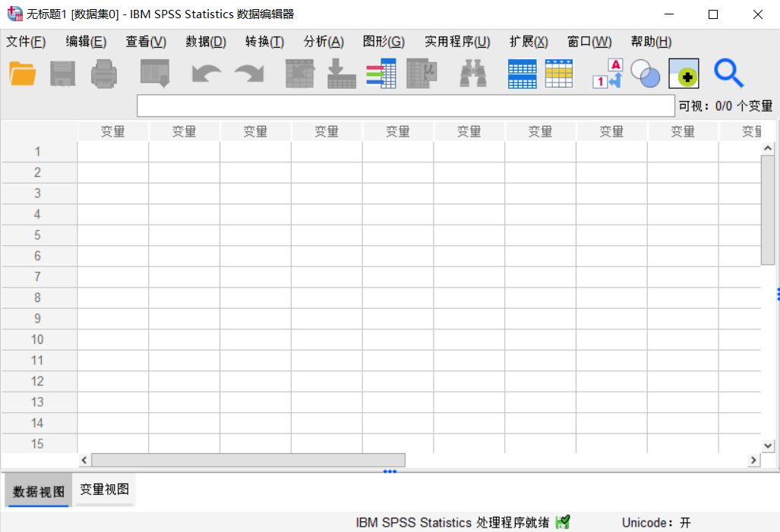Select row header 1
The image size is (780, 532).
click(x=39, y=152)
